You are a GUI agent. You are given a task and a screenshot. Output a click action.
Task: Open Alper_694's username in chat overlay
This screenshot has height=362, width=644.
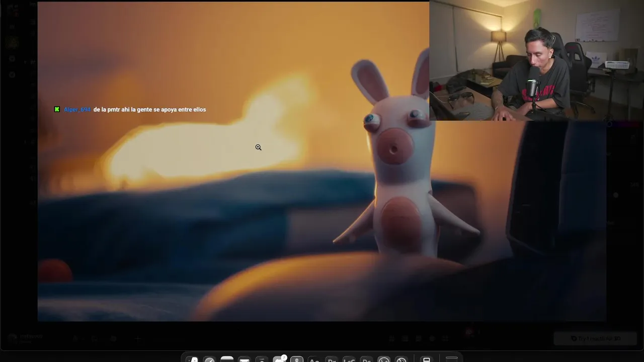tap(77, 110)
